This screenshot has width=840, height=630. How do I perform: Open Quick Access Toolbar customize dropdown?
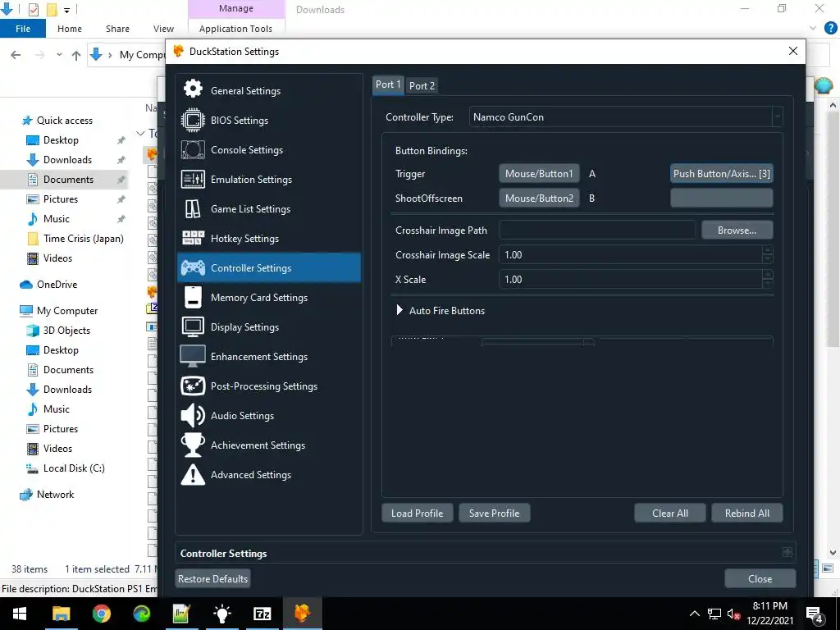click(x=66, y=10)
